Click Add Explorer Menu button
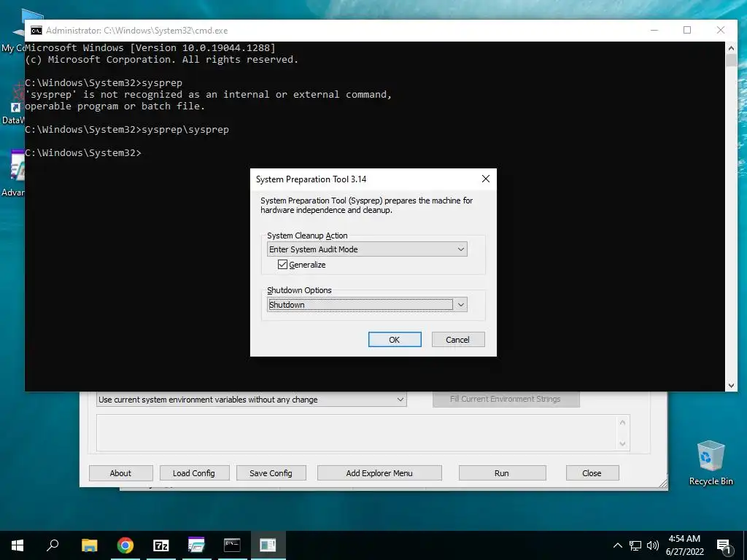Viewport: 747px width, 560px height. pyautogui.click(x=379, y=472)
